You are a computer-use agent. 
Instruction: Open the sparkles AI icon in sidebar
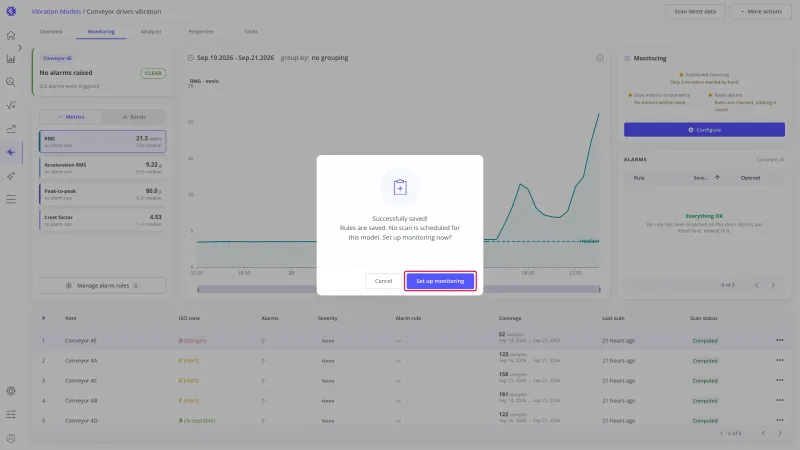11,176
